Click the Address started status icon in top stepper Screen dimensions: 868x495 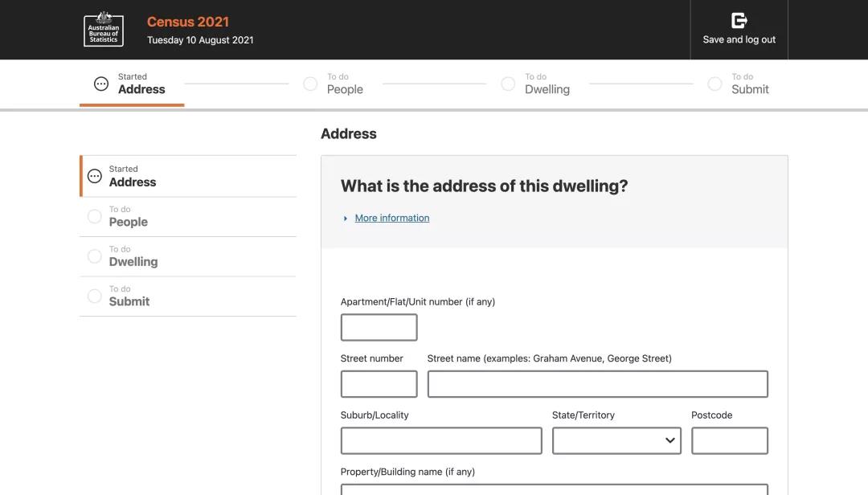pyautogui.click(x=101, y=84)
